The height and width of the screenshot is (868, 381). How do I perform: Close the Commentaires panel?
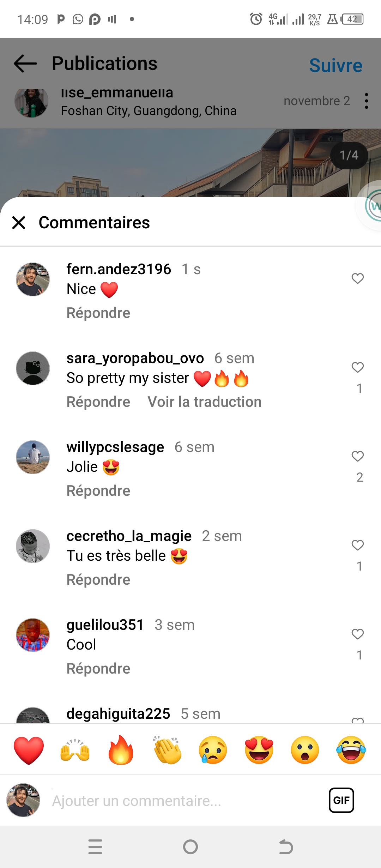pos(19,223)
